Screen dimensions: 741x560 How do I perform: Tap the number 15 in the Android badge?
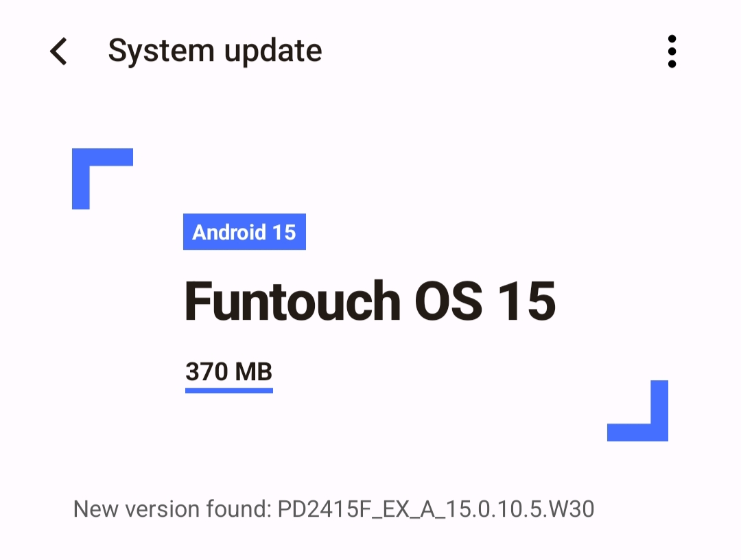point(284,232)
